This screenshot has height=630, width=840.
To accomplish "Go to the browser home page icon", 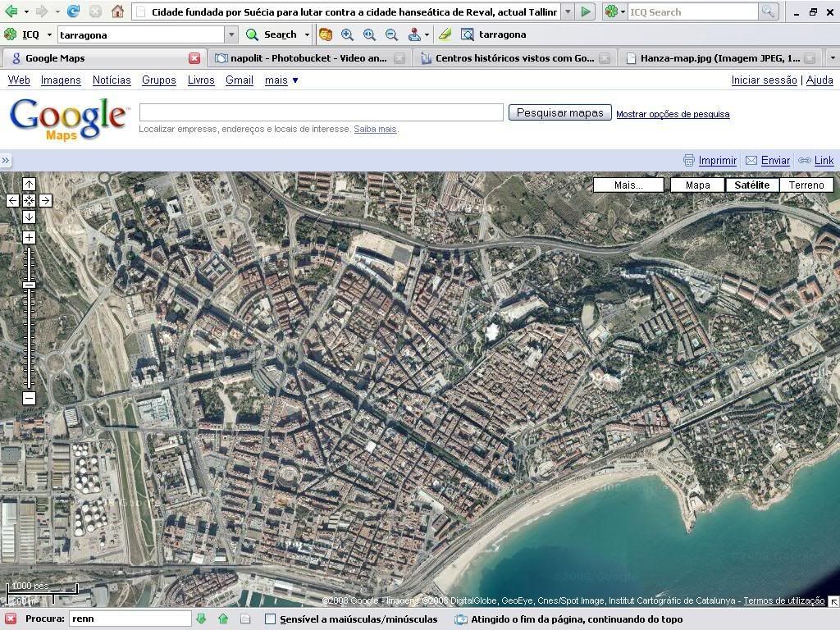I will [x=117, y=11].
